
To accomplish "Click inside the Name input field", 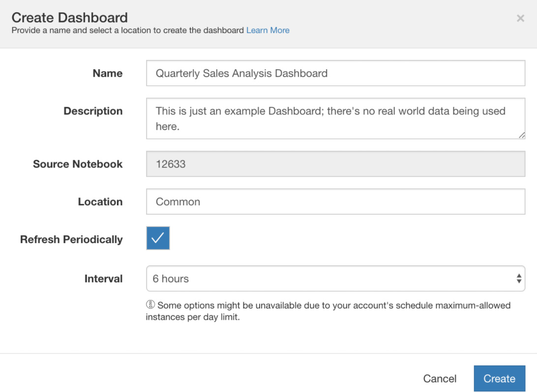I will pos(336,74).
